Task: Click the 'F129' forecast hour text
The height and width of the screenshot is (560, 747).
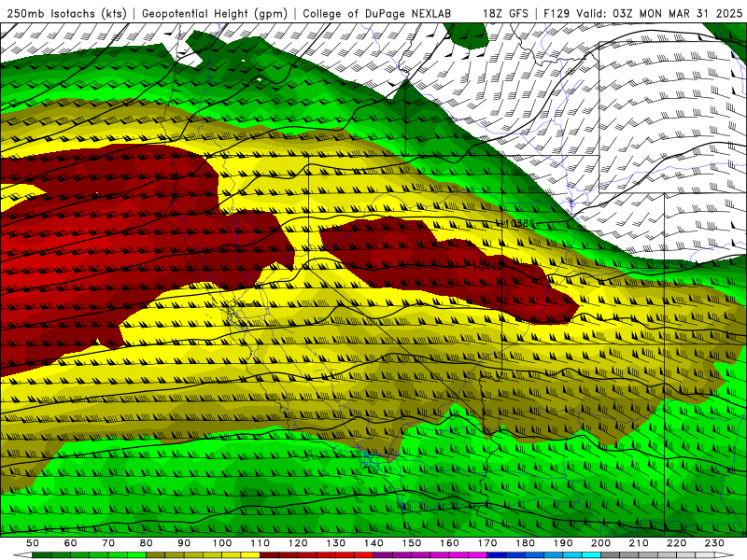Action: coord(557,13)
